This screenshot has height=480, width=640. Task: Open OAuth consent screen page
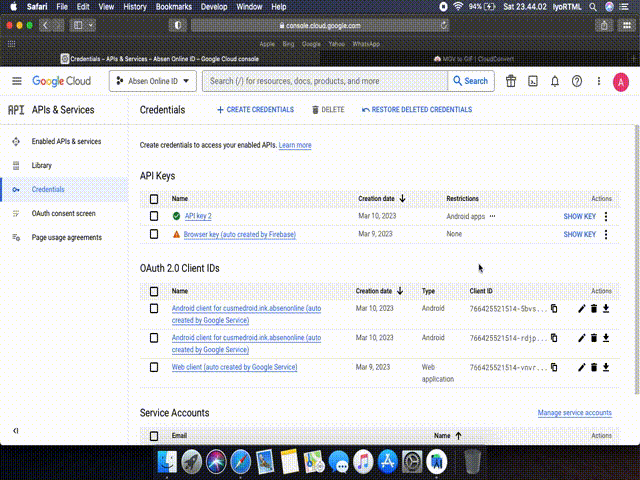pyautogui.click(x=63, y=213)
